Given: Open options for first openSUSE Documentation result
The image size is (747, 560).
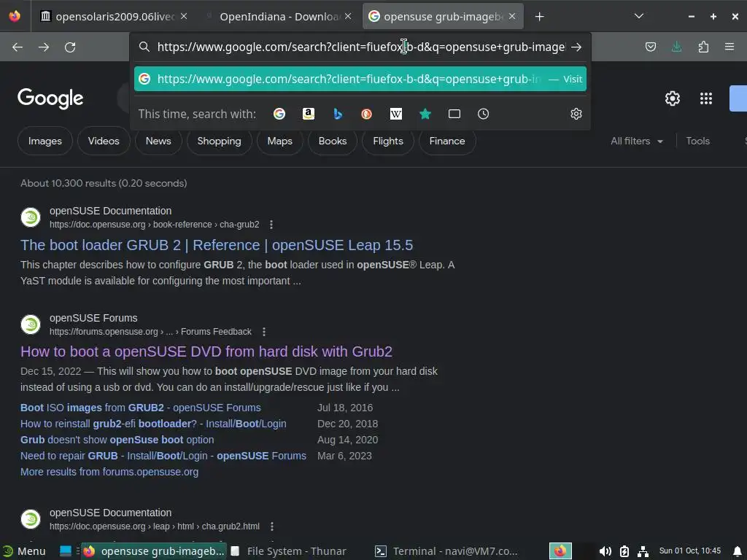Looking at the screenshot, I should 271,225.
